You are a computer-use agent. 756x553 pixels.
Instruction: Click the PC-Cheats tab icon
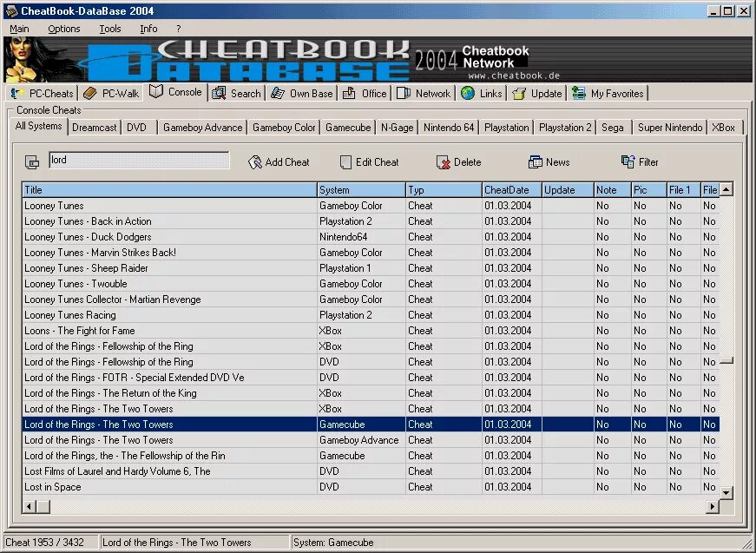tap(18, 93)
